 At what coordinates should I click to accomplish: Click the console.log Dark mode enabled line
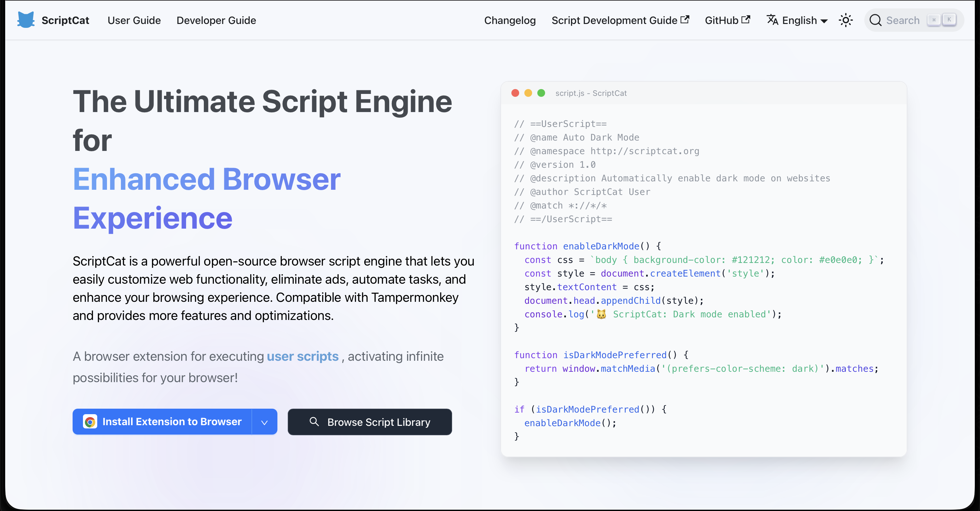click(653, 314)
